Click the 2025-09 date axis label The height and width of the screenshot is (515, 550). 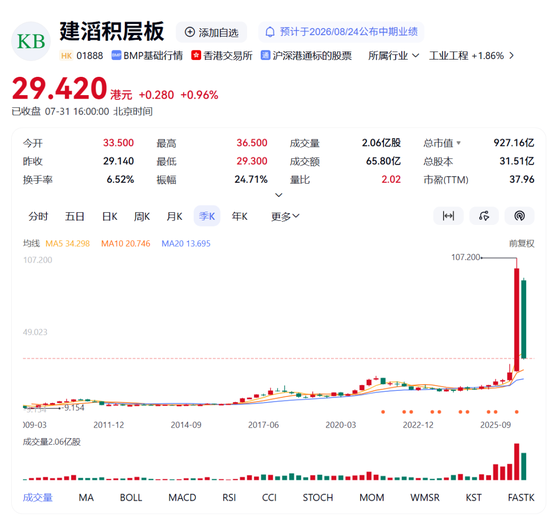(495, 425)
